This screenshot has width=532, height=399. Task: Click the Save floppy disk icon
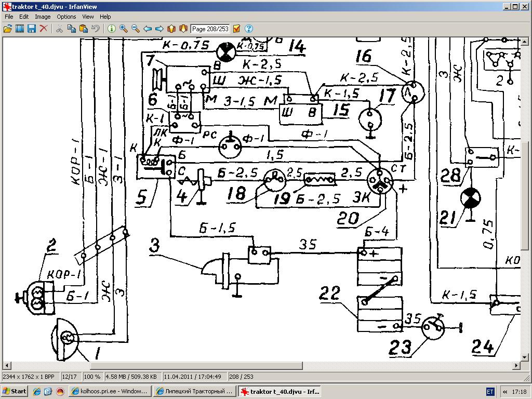click(32, 29)
